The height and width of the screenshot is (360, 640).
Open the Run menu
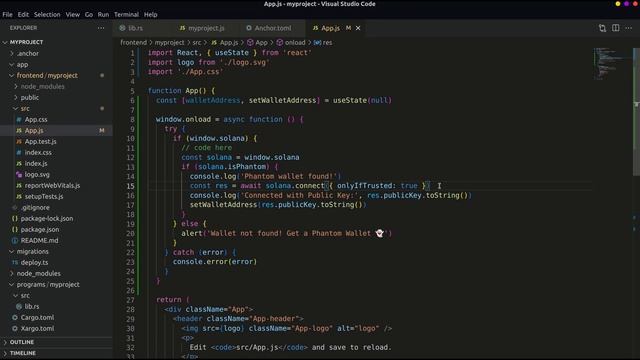tap(103, 14)
